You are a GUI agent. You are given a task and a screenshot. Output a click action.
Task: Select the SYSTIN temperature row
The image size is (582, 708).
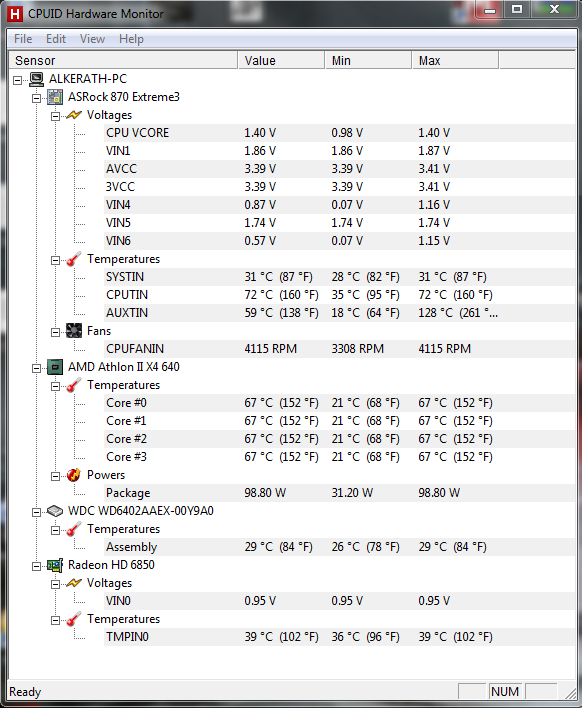340,277
